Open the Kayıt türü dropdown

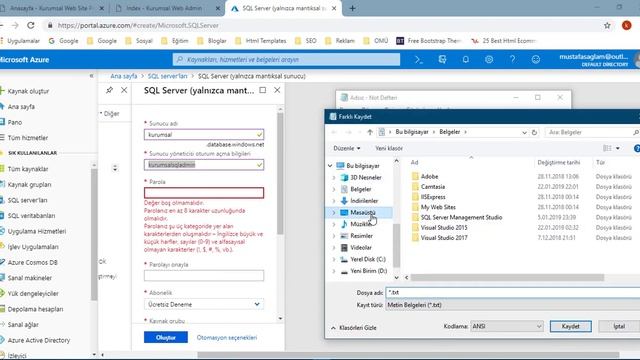point(513,305)
